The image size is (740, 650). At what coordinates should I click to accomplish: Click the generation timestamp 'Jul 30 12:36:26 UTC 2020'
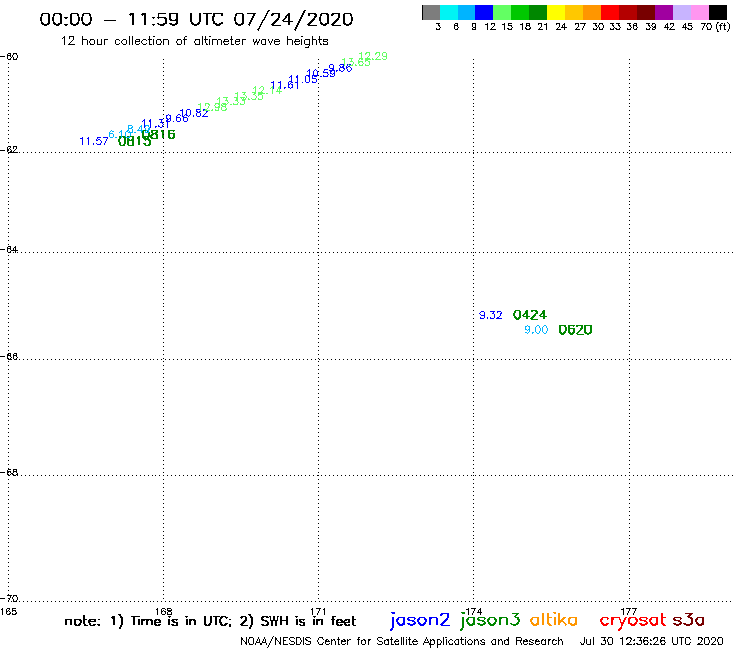click(651, 642)
